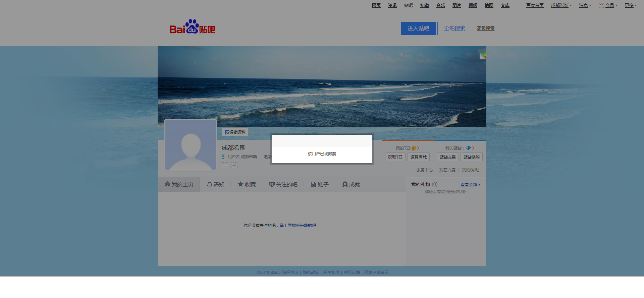Open 网页 in the top navigation
The width and height of the screenshot is (644, 298).
tap(376, 5)
